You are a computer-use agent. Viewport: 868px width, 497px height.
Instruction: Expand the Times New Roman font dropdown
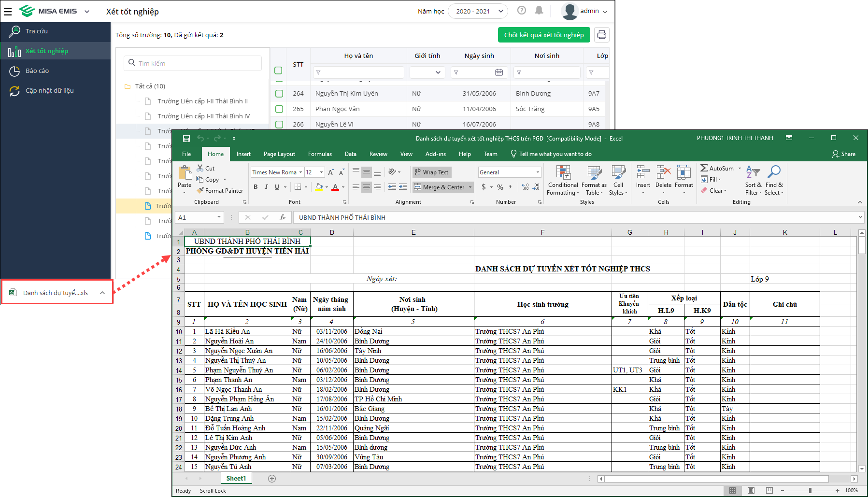pyautogui.click(x=300, y=172)
